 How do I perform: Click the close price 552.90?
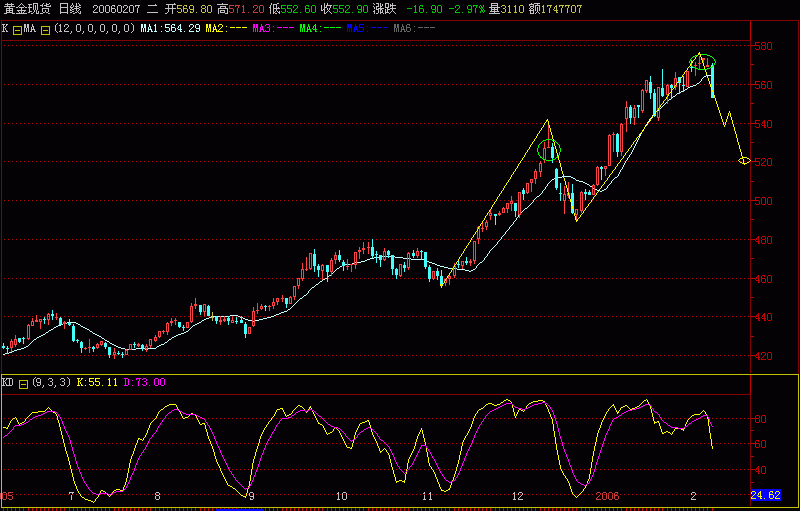[x=351, y=9]
